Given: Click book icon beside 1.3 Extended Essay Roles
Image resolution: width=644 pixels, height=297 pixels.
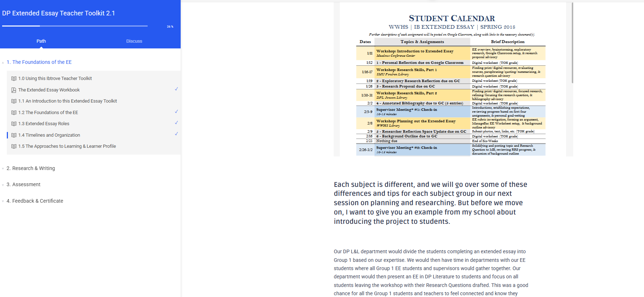Looking at the screenshot, I should 14,124.
